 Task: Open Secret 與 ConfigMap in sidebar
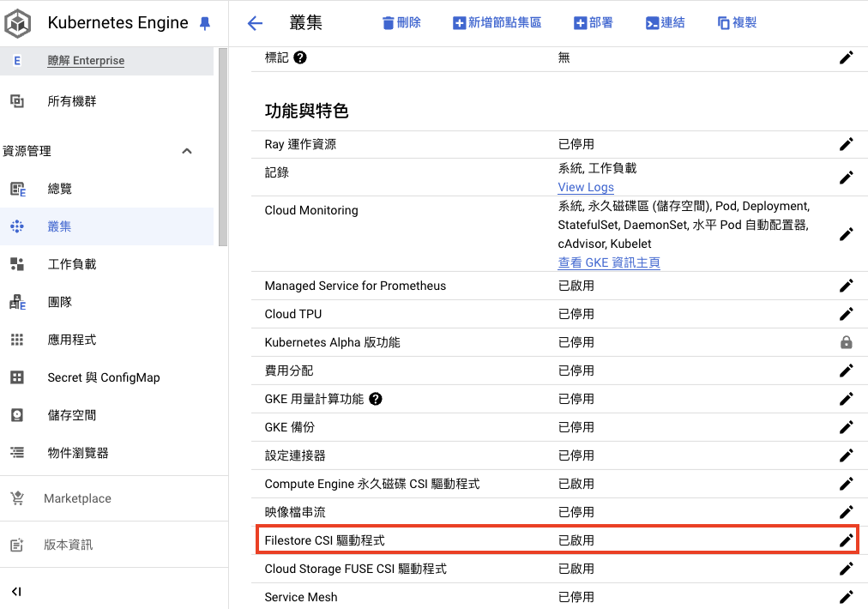[x=104, y=377]
